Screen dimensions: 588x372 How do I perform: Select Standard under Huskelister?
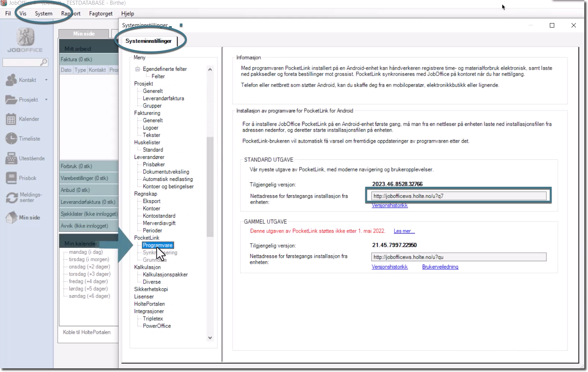tap(153, 150)
